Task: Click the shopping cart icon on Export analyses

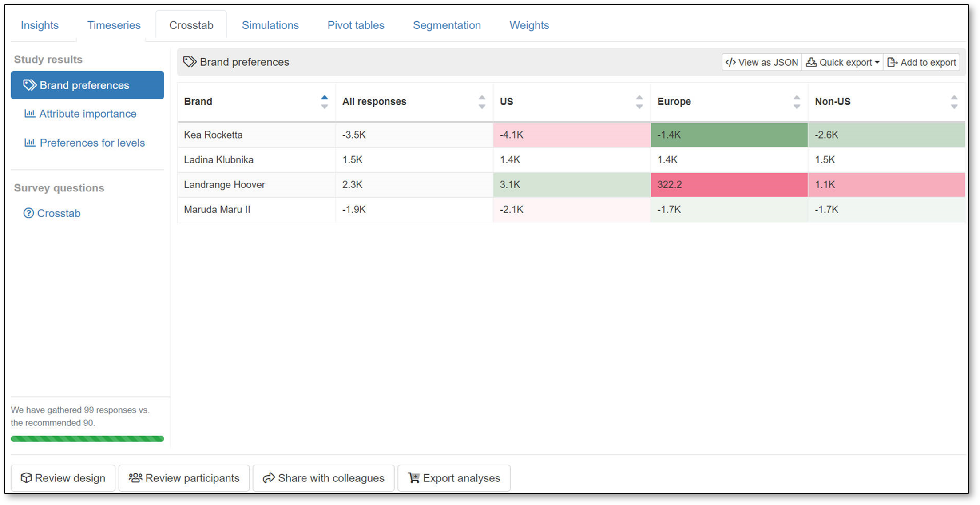Action: (413, 478)
